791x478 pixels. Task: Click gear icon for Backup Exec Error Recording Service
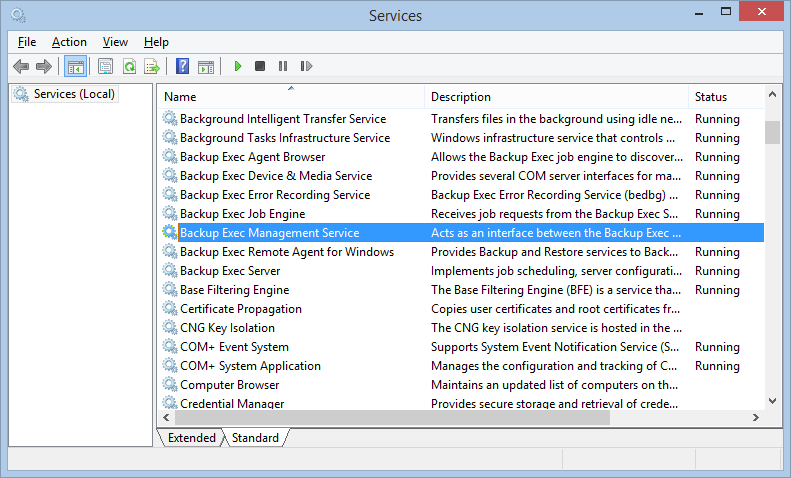pyautogui.click(x=170, y=195)
